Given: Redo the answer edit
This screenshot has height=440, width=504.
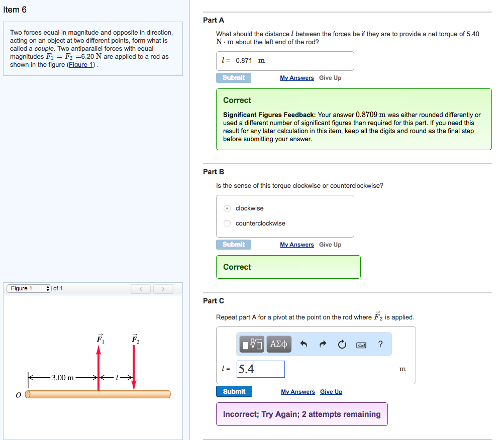Looking at the screenshot, I should [323, 345].
